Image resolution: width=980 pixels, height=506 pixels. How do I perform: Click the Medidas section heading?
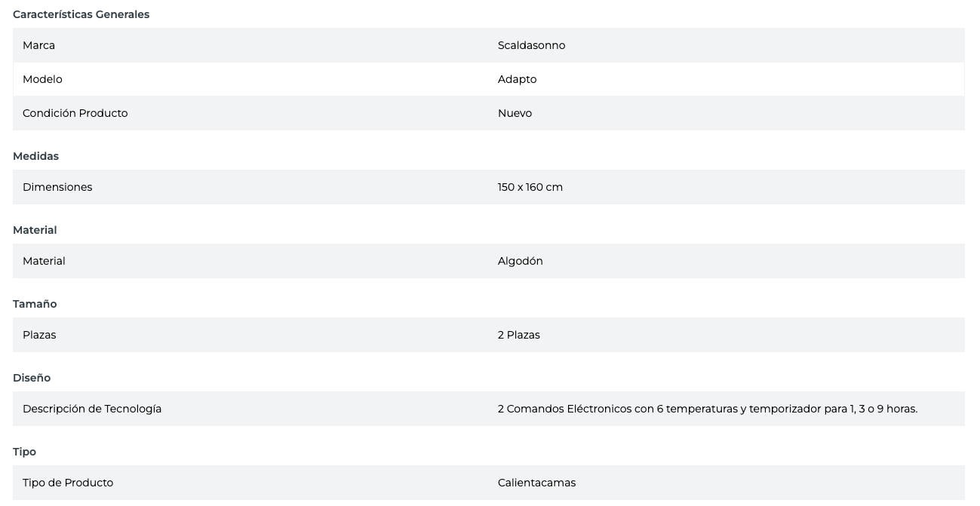pyautogui.click(x=35, y=156)
